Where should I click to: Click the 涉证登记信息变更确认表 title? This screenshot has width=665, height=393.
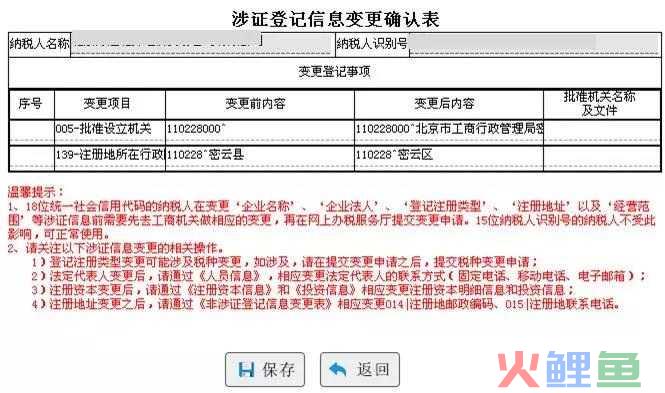pos(335,19)
